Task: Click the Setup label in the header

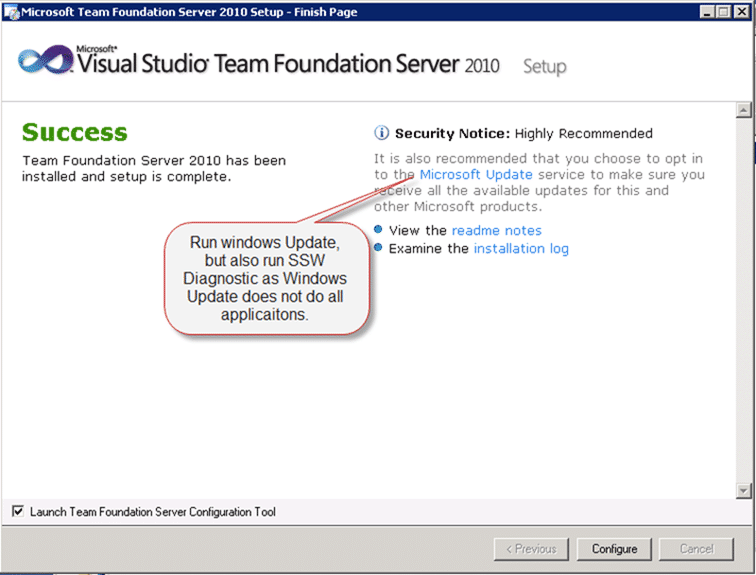Action: click(545, 67)
